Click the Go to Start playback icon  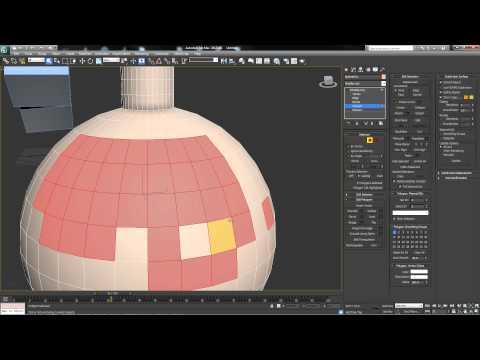(x=428, y=305)
